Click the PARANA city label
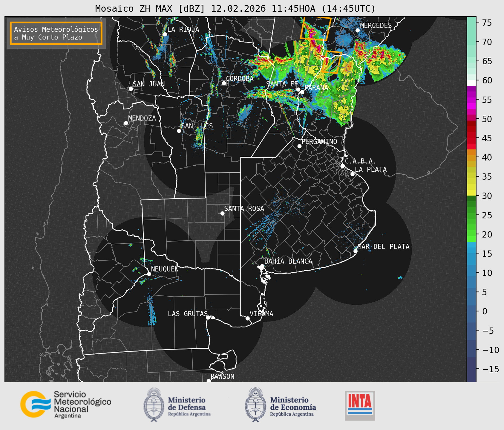The height and width of the screenshot is (430, 504). [316, 88]
